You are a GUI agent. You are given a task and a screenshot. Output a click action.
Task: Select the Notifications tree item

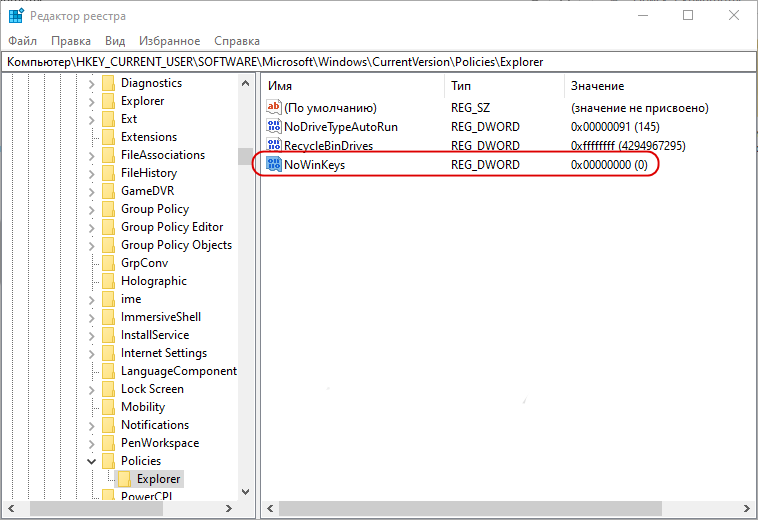(155, 425)
